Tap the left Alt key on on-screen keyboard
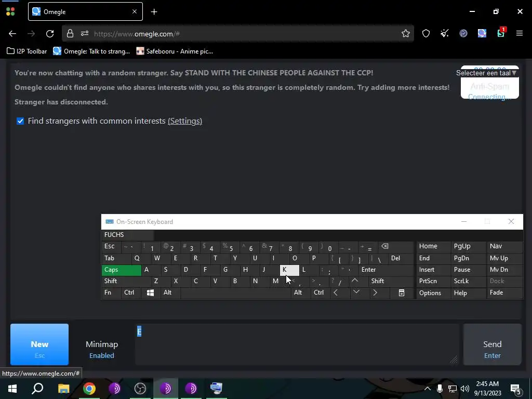This screenshot has width=532, height=399. click(x=170, y=293)
